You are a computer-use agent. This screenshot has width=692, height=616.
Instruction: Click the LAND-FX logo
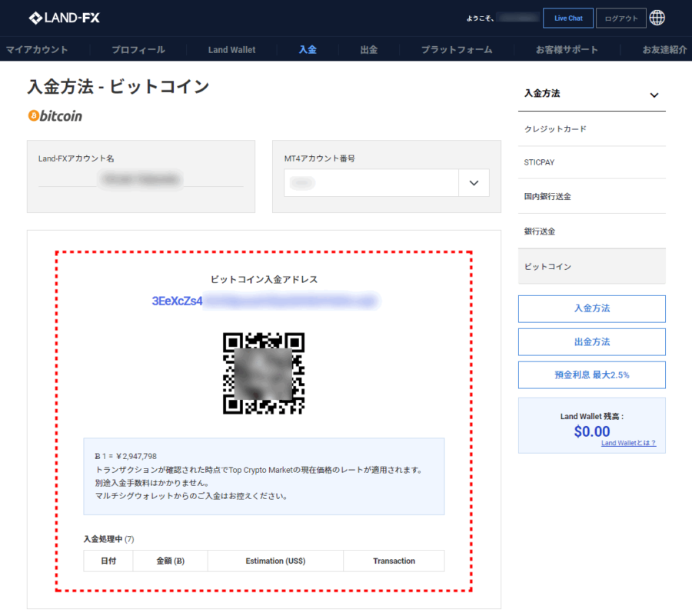(x=65, y=18)
